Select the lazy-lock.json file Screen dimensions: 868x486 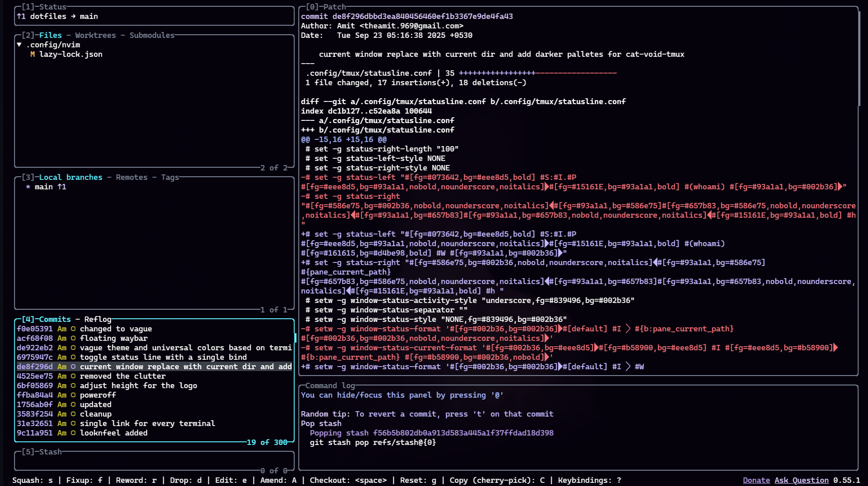click(x=71, y=54)
